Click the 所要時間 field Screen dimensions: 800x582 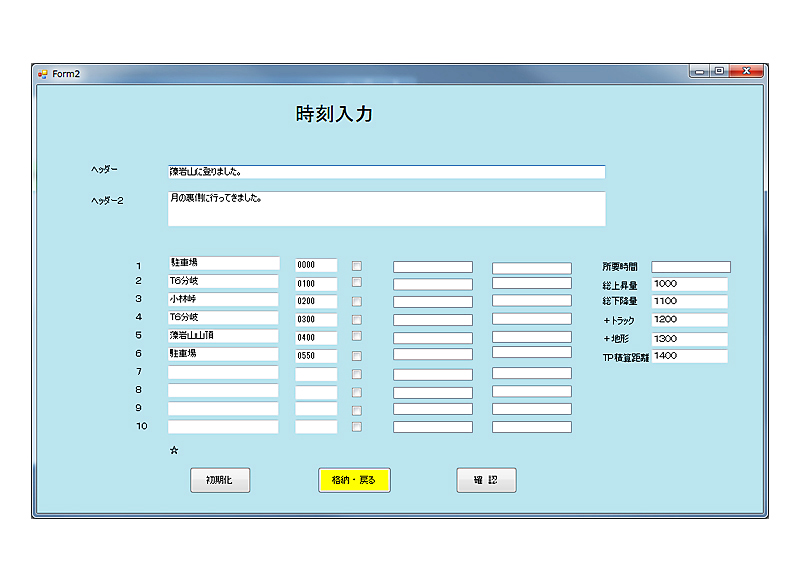point(691,267)
